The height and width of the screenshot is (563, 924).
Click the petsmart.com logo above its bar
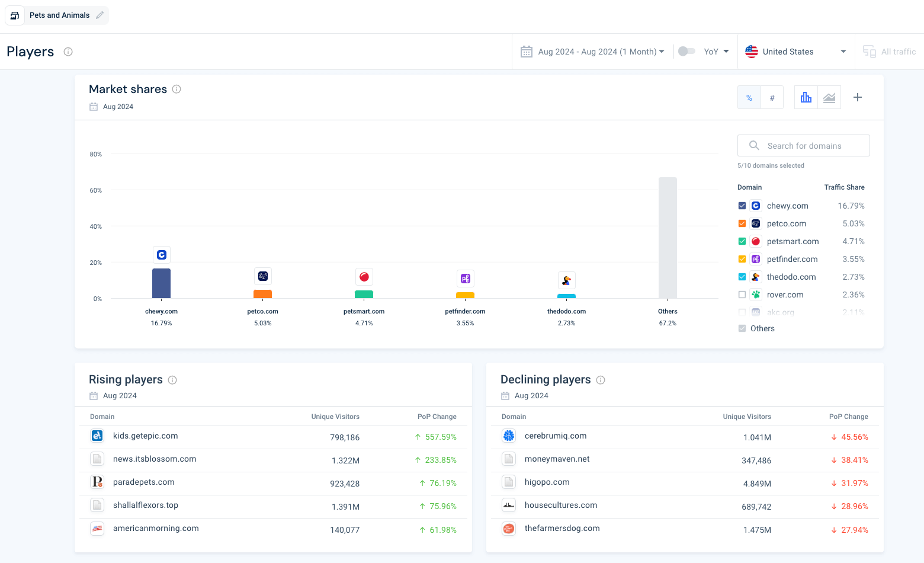pos(364,277)
